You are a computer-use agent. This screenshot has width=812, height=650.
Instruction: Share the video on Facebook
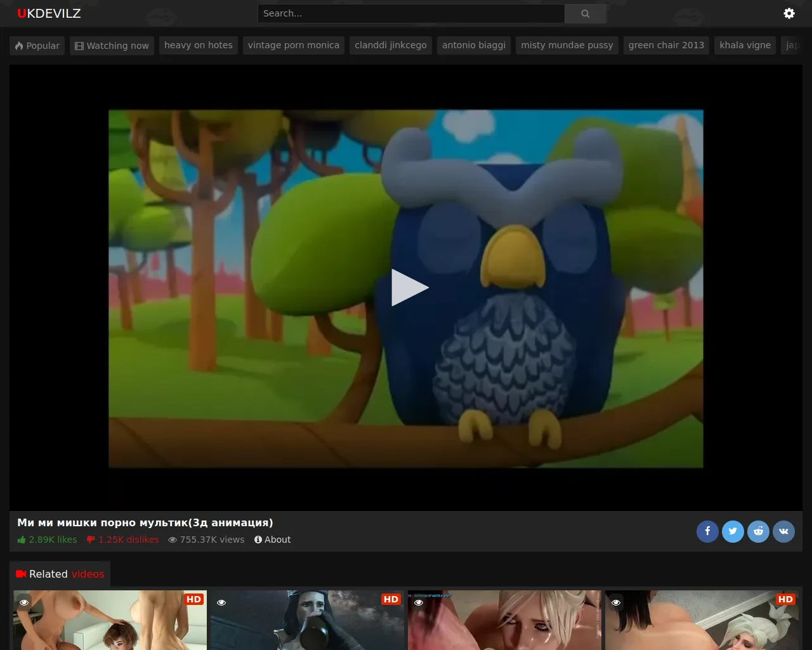pyautogui.click(x=707, y=531)
